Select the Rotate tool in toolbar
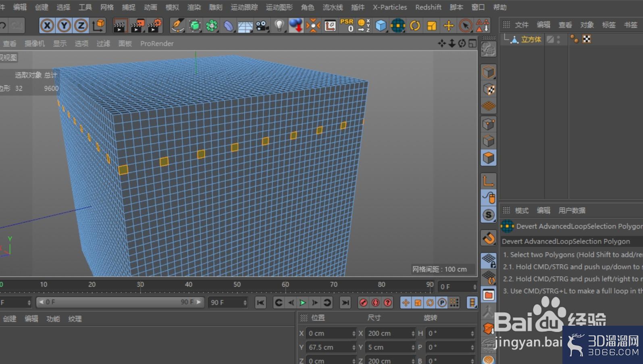The image size is (643, 364). pyautogui.click(x=415, y=26)
